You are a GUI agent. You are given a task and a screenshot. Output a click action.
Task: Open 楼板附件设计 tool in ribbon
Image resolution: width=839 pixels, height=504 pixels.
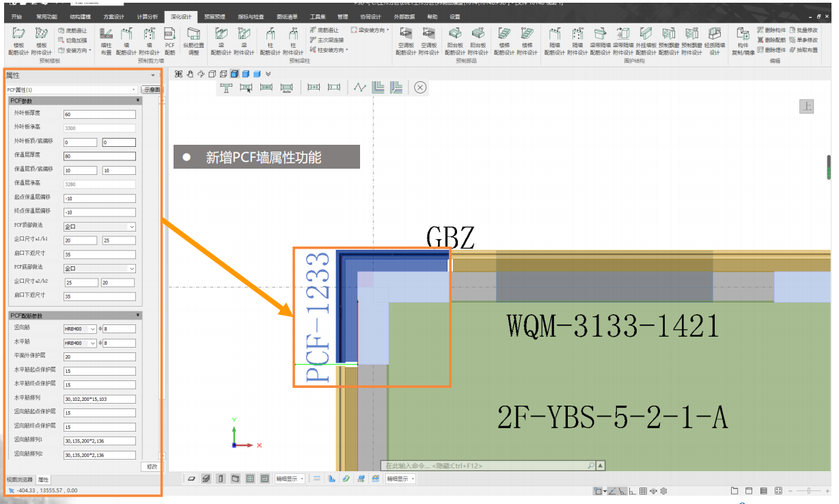point(42,41)
